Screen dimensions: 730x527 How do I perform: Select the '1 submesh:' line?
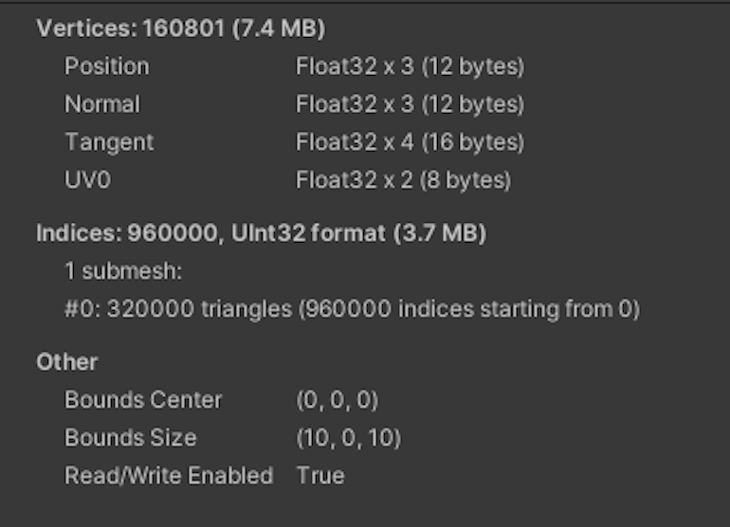point(122,271)
